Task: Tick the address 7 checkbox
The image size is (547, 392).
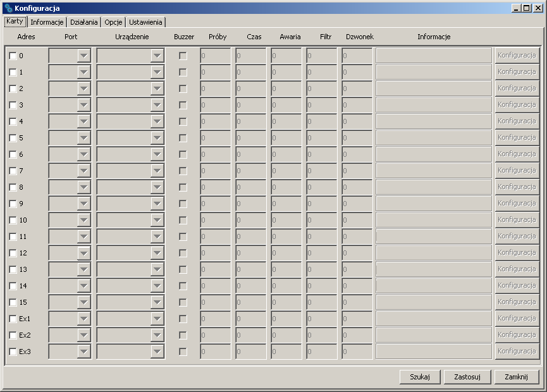Action: 13,171
